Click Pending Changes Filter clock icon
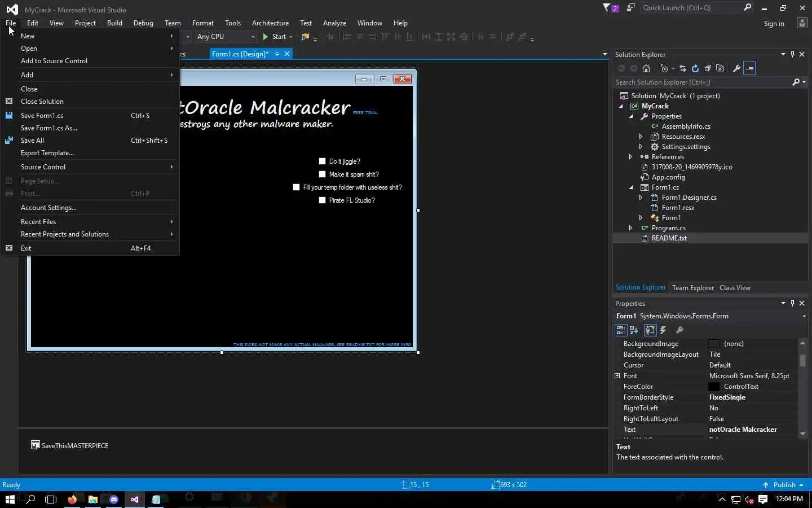 point(664,68)
